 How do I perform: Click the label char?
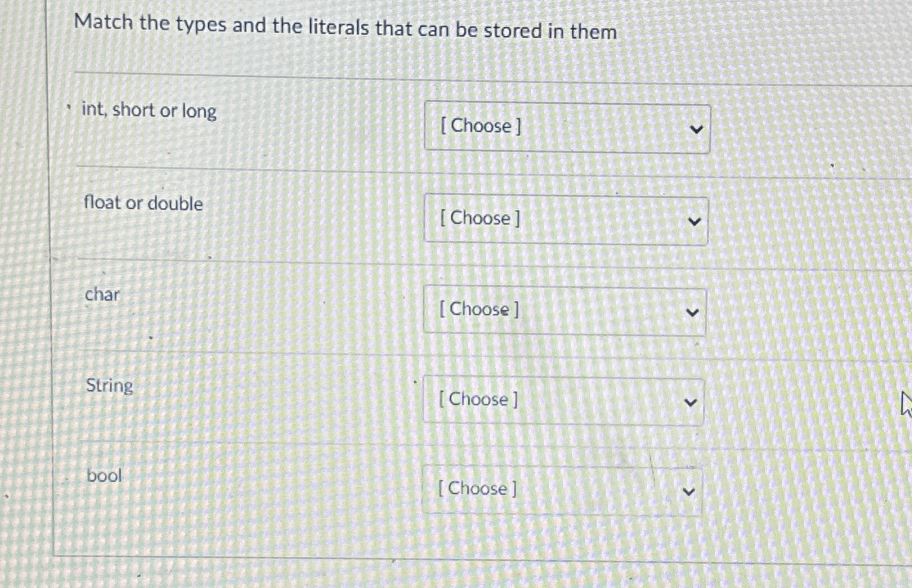coord(102,295)
